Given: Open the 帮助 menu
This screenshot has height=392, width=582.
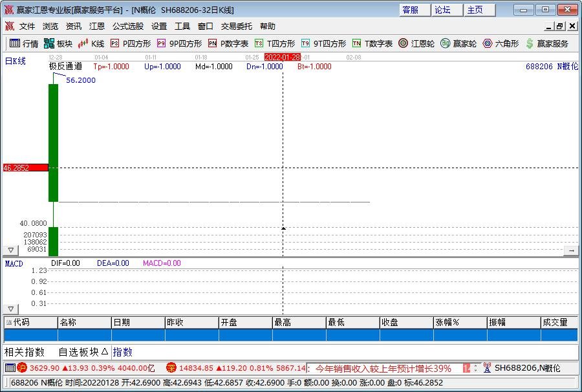Looking at the screenshot, I should [268, 26].
